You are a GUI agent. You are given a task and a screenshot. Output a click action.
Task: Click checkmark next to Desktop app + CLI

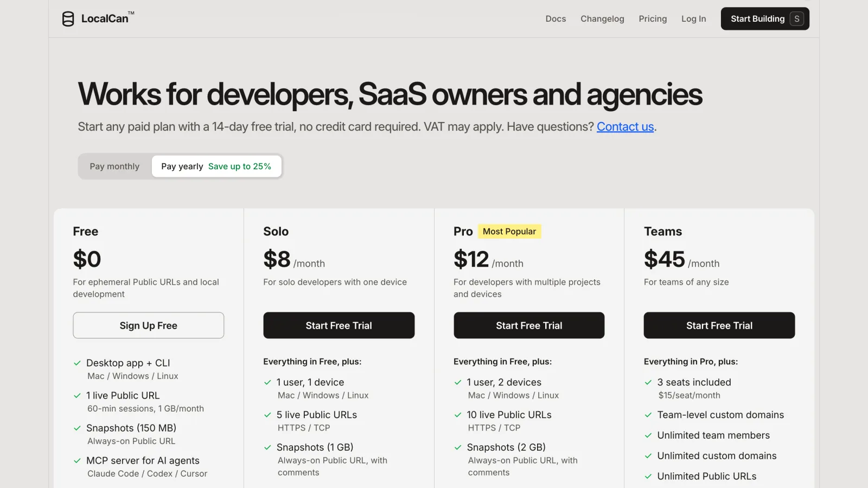point(77,363)
